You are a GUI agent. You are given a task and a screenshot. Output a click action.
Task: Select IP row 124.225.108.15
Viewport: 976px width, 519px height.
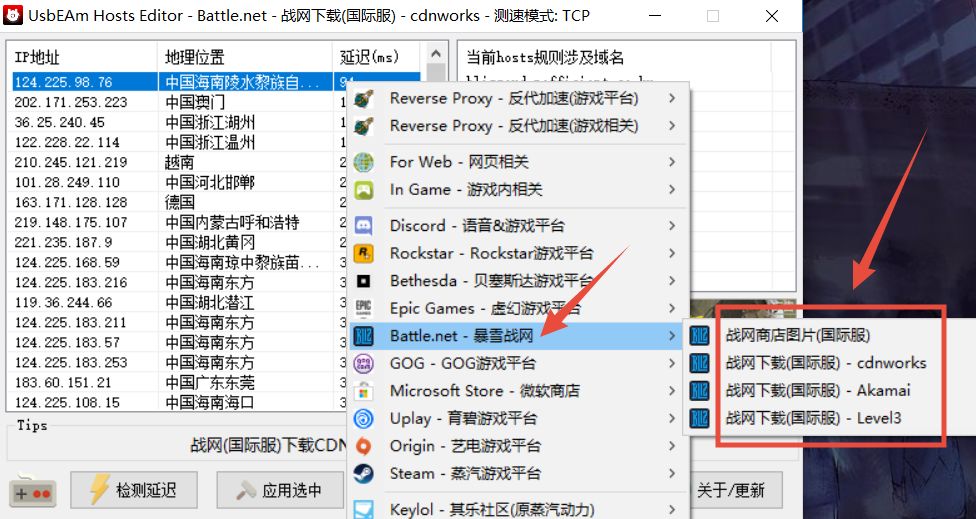click(x=179, y=402)
